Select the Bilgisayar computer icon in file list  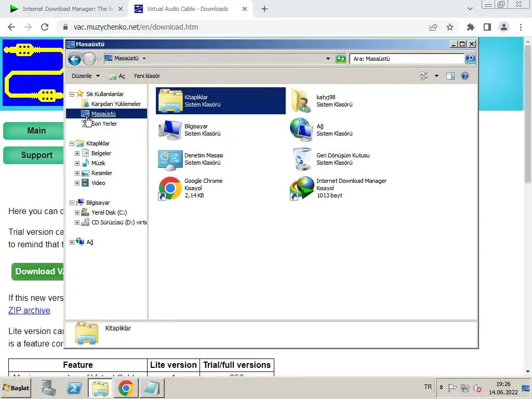point(170,130)
